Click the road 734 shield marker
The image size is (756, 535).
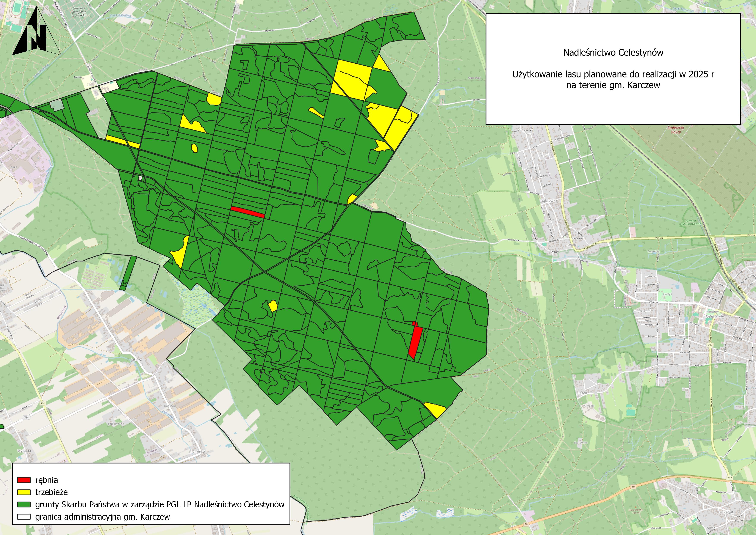tap(26, 417)
